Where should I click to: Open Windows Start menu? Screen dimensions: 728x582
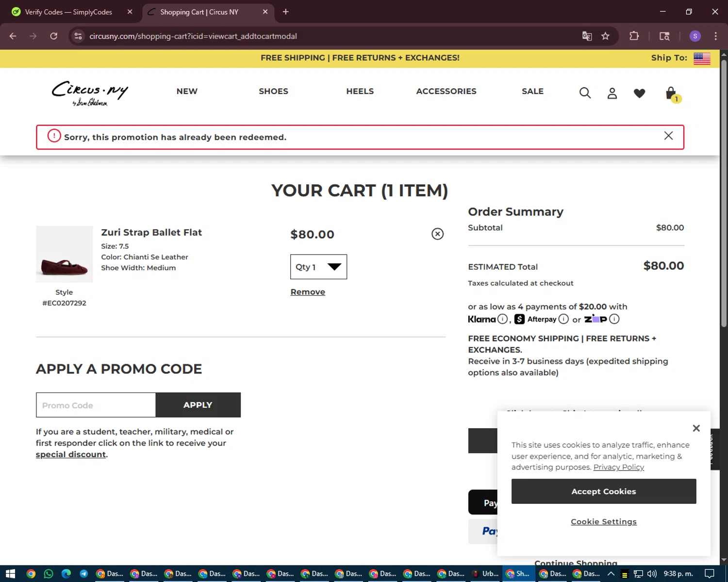pyautogui.click(x=10, y=574)
